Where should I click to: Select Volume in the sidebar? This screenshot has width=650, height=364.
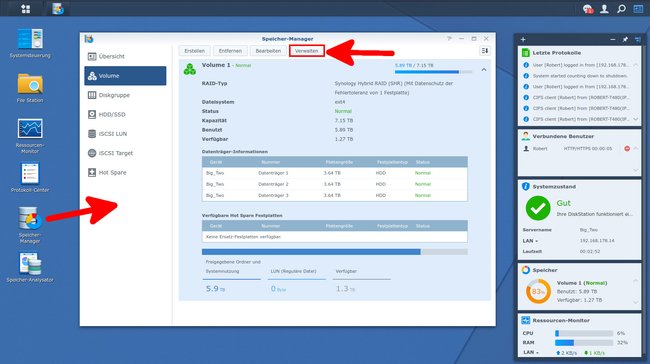pos(125,76)
